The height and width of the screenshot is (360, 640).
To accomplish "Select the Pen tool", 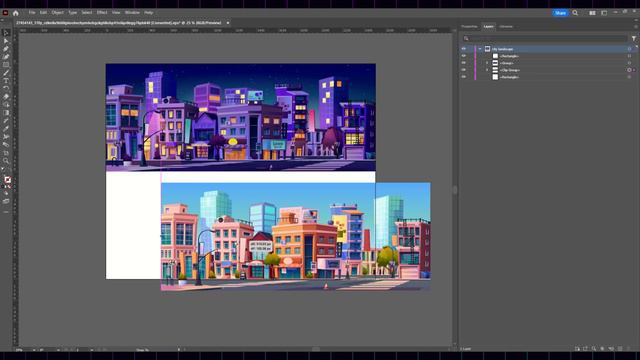I will 6,49.
